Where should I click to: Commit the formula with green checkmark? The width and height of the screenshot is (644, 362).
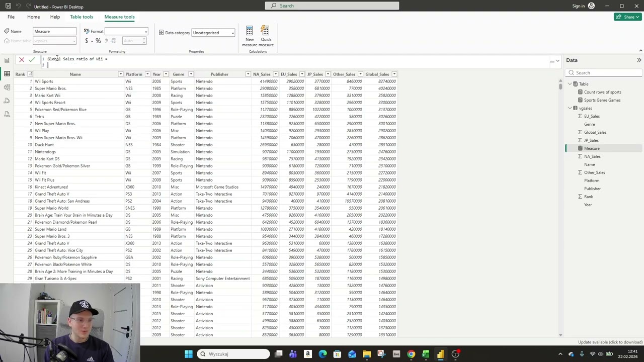pyautogui.click(x=32, y=60)
